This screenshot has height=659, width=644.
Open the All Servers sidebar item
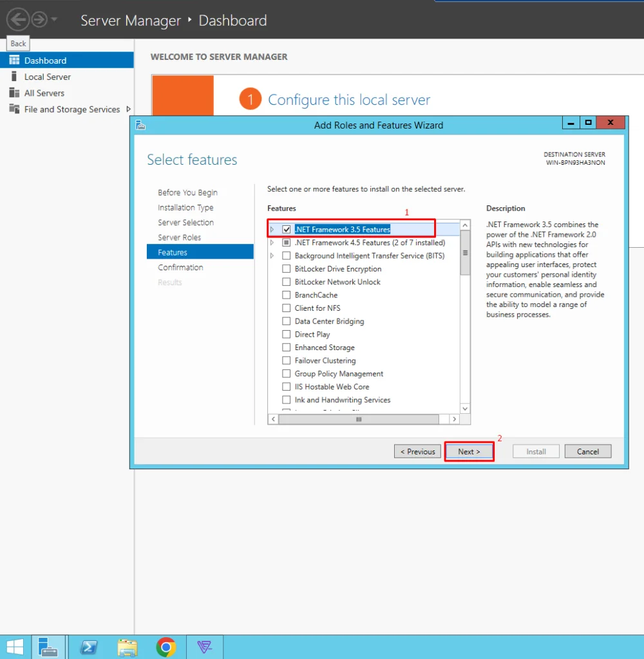click(x=67, y=93)
